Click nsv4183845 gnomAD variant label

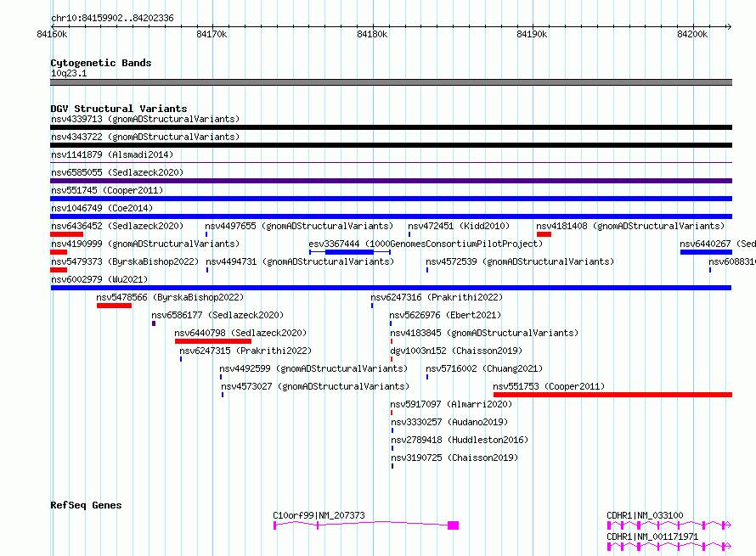tap(484, 333)
